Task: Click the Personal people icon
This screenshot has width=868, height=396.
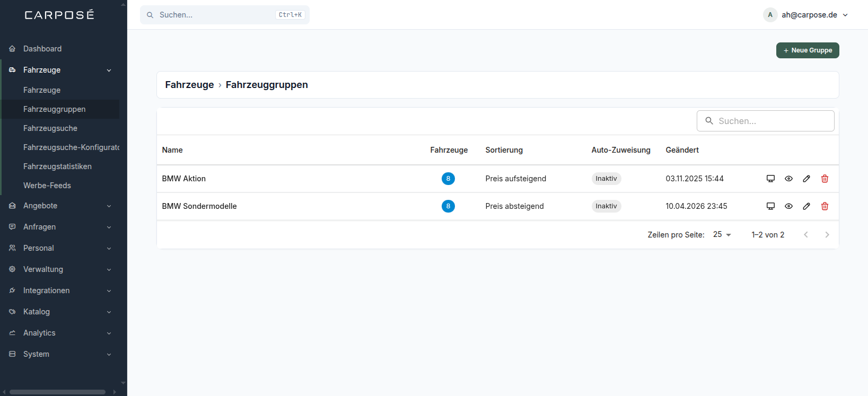Action: point(12,248)
